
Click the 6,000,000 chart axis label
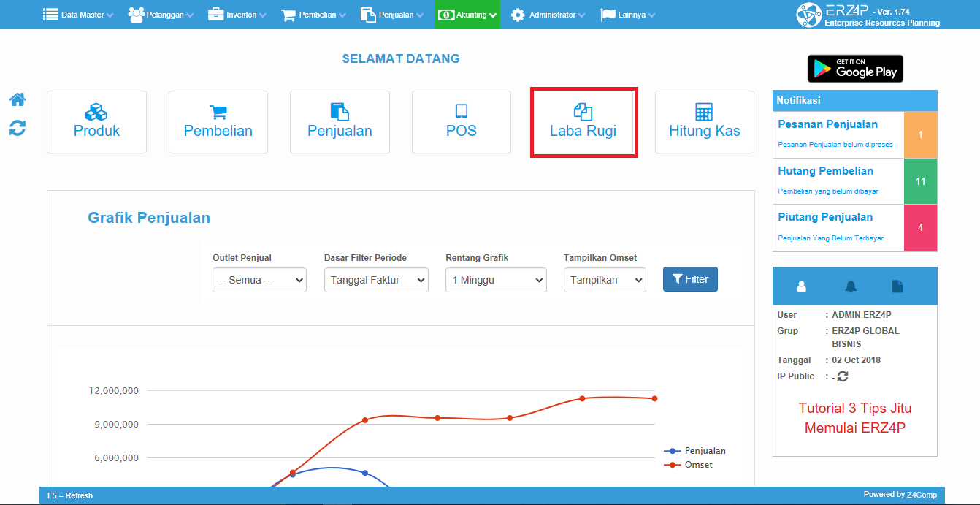click(x=116, y=458)
